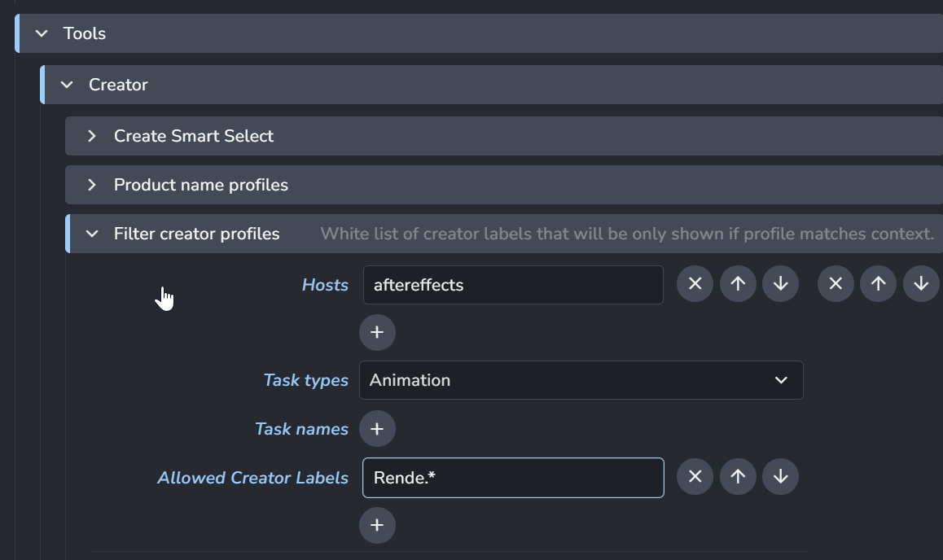This screenshot has height=560, width=943.
Task: Collapse the Creator section
Action: click(67, 85)
